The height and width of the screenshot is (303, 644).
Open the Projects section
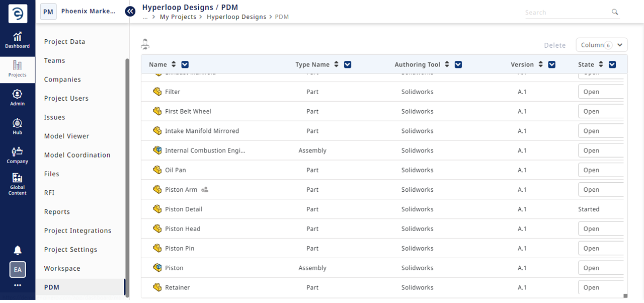click(18, 69)
